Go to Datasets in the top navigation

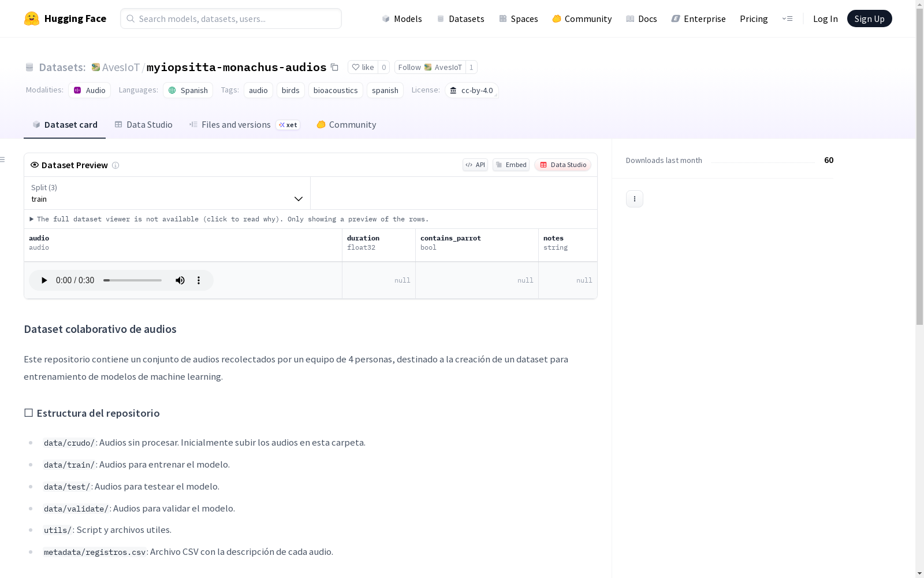pos(460,18)
